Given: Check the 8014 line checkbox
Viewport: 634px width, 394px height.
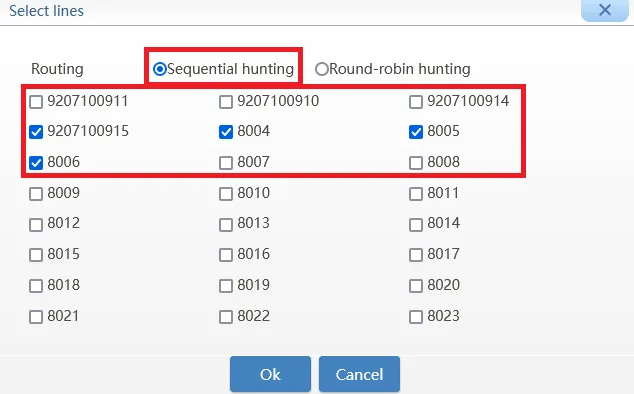Looking at the screenshot, I should point(416,225).
